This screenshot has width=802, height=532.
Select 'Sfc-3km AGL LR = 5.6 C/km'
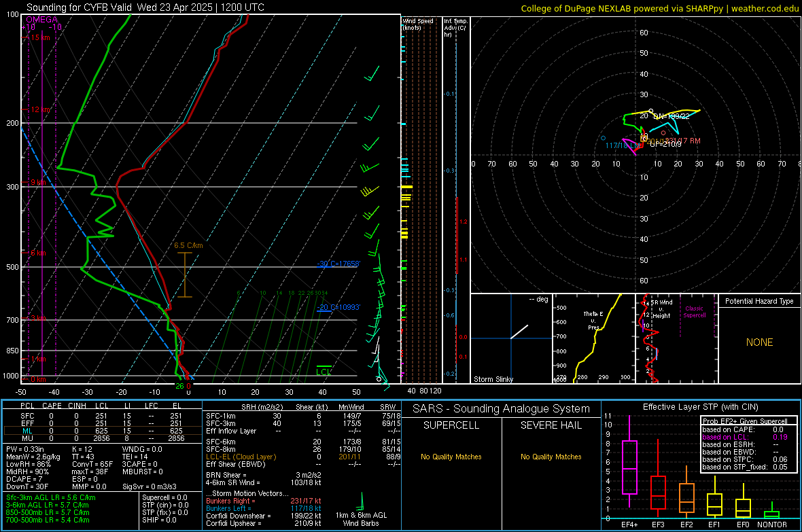51,497
